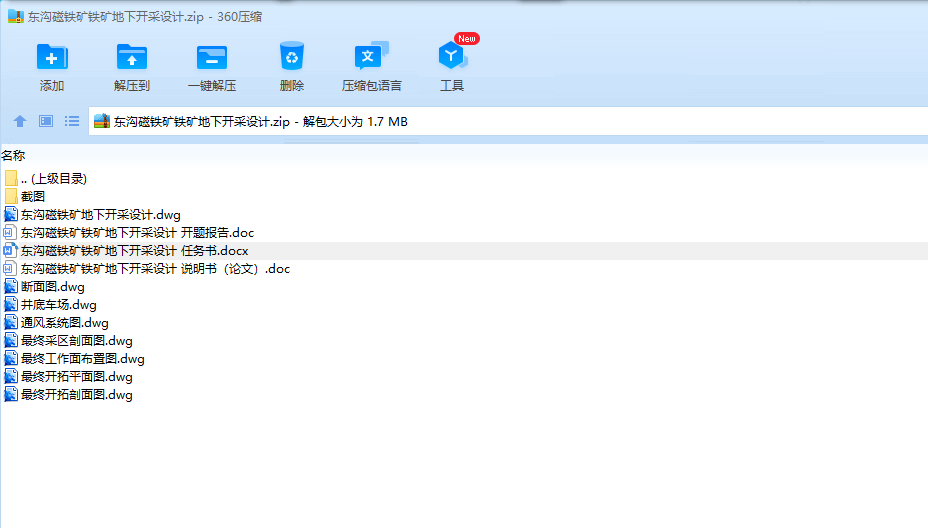928x528 pixels.
Task: Click the dwg icon beside 通风系统图.dwg
Action: pos(11,323)
